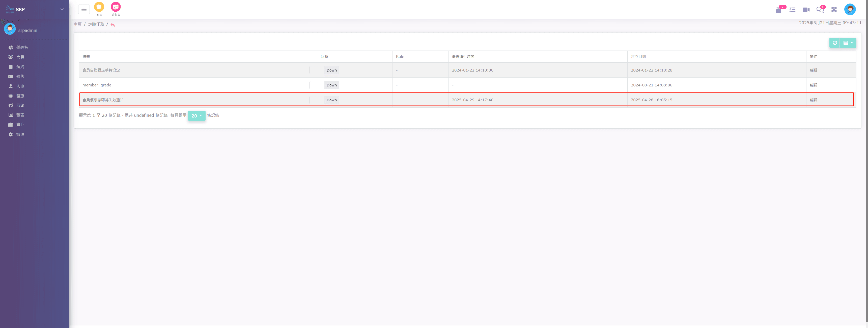Open the birthday cake notifications icon
The width and height of the screenshot is (868, 328).
[778, 10]
